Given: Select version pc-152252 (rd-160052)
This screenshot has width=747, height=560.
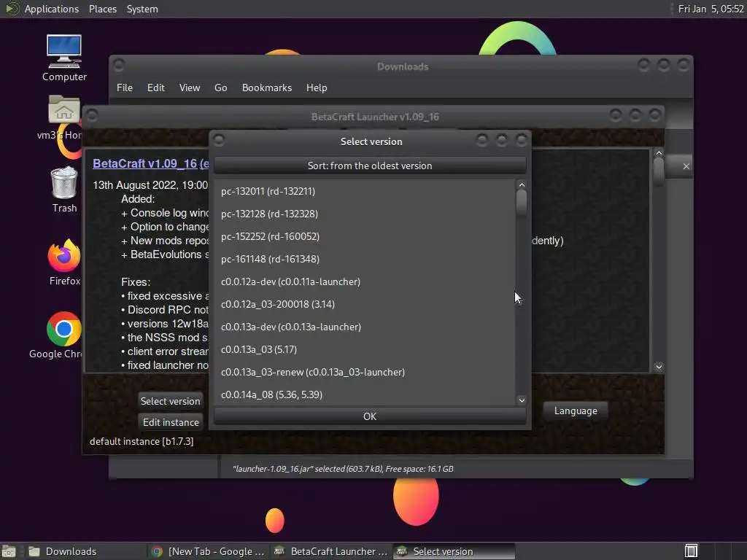Looking at the screenshot, I should (365, 237).
